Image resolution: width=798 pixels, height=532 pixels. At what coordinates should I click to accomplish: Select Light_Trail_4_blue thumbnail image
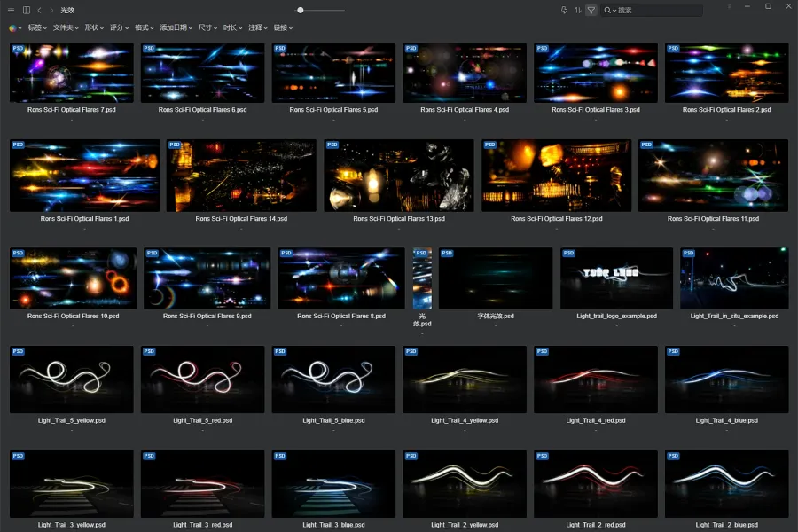[x=727, y=379]
